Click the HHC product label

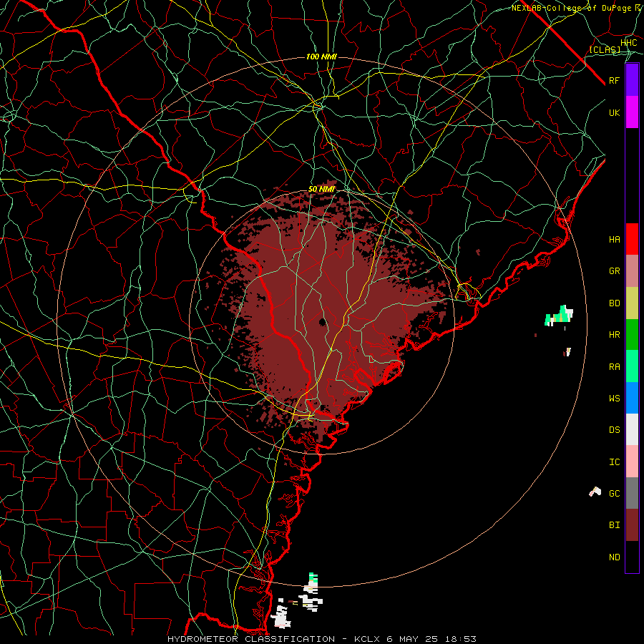pyautogui.click(x=629, y=43)
